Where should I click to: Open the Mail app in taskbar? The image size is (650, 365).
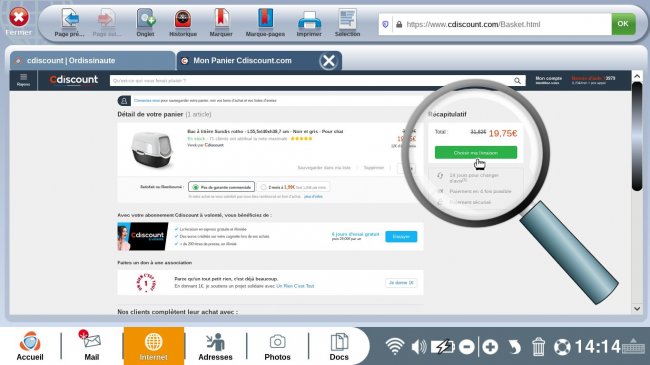pos(92,346)
